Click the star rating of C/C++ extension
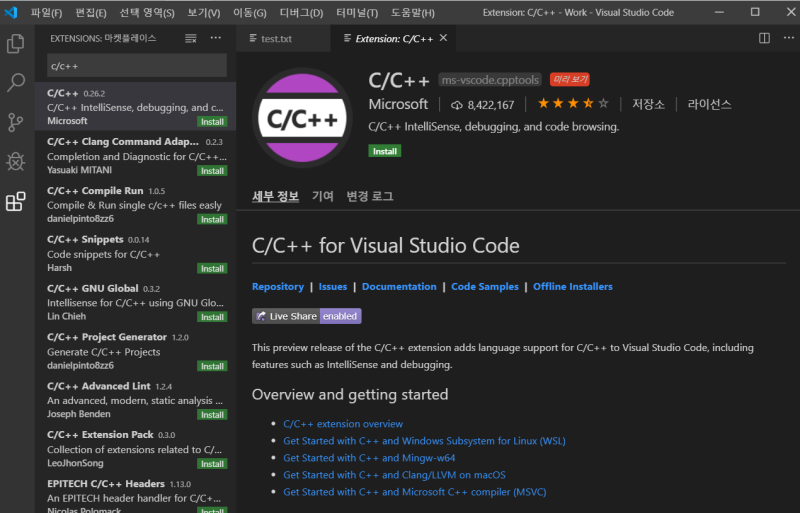 point(573,104)
